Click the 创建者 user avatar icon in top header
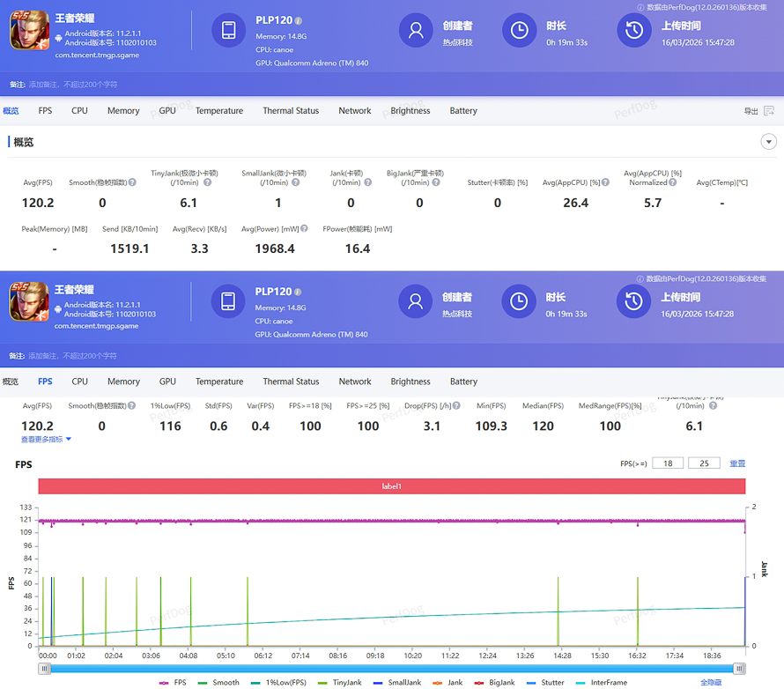This screenshot has width=784, height=689. tap(416, 31)
